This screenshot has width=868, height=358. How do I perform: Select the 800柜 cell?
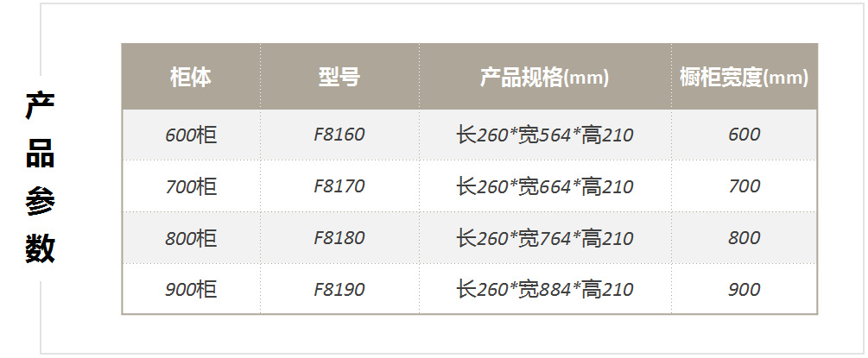[191, 238]
